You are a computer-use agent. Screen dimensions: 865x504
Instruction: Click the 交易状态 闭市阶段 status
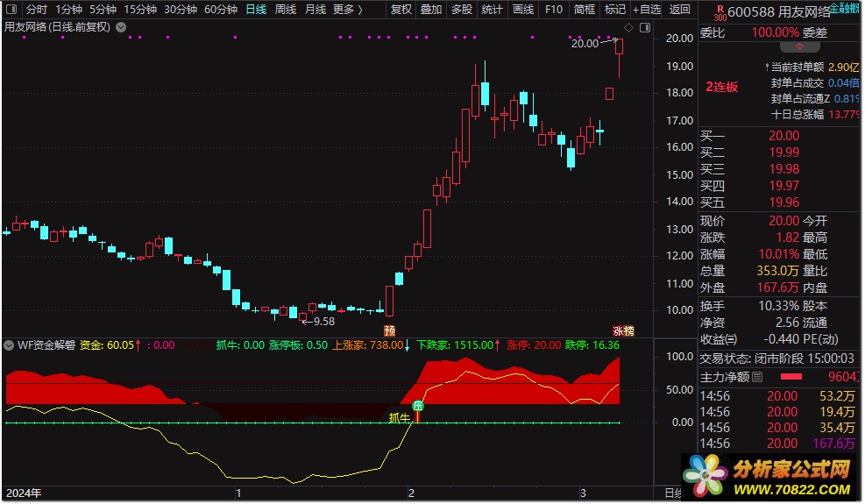click(778, 358)
